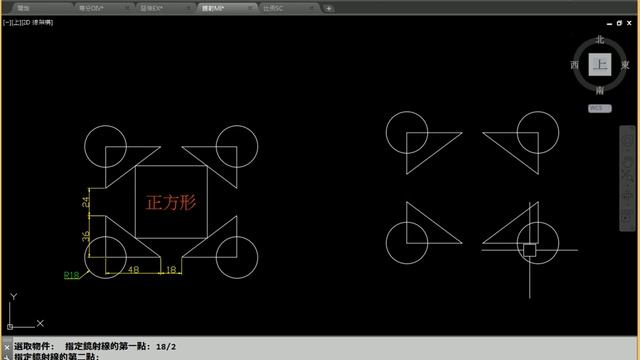Select the 上 top face of ViewCube
640x360 pixels.
coord(600,64)
